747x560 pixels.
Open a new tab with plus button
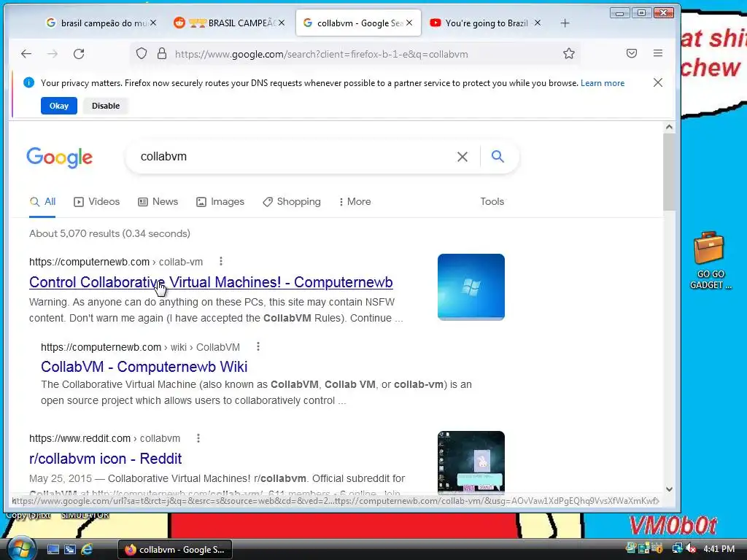pos(565,23)
